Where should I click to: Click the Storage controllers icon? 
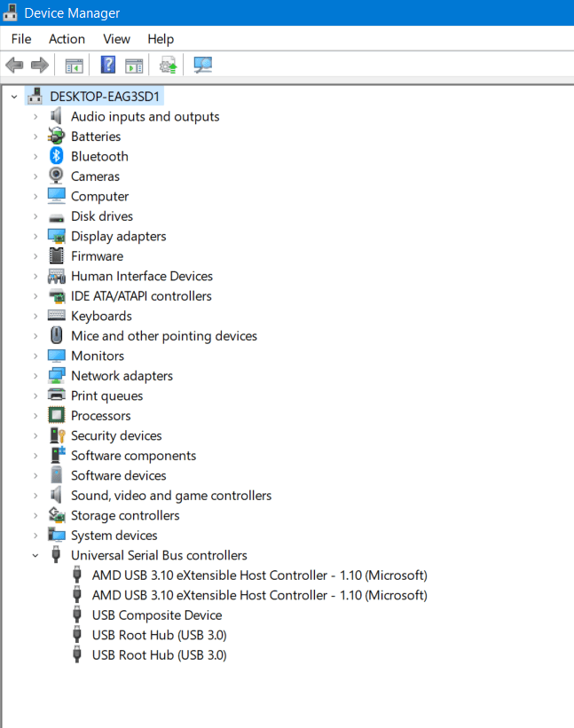tap(56, 515)
